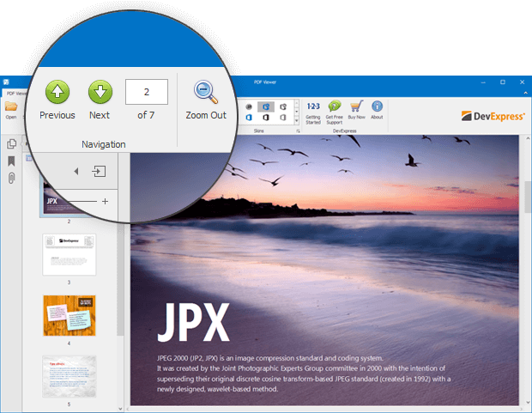Viewport: 532px width, 413px height.
Task: Minimize the PDF Viewer window
Action: pyautogui.click(x=483, y=82)
